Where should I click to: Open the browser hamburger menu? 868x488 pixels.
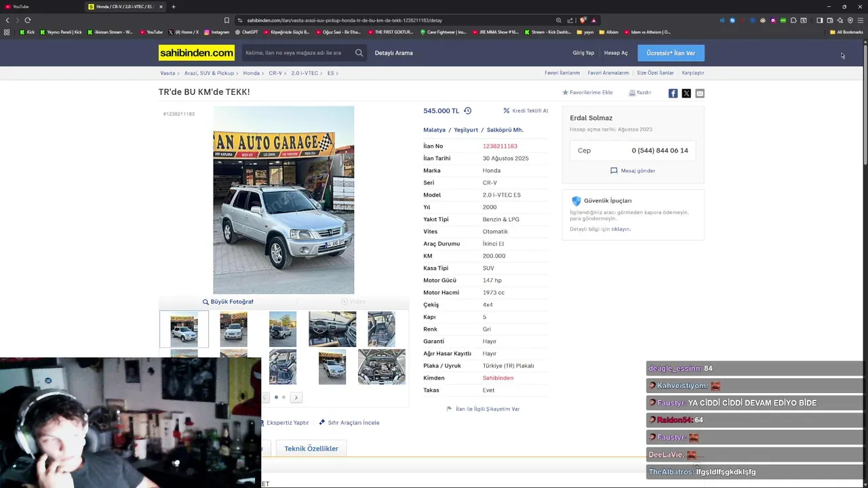coord(860,20)
